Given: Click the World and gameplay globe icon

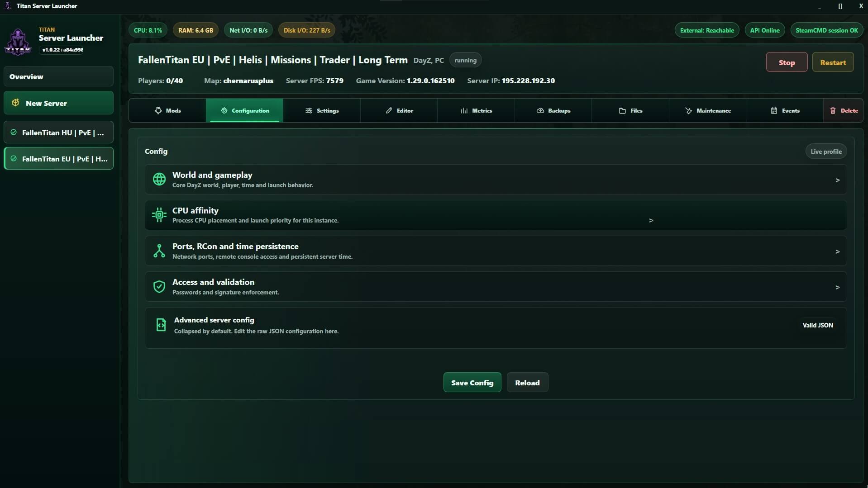Looking at the screenshot, I should pyautogui.click(x=159, y=179).
